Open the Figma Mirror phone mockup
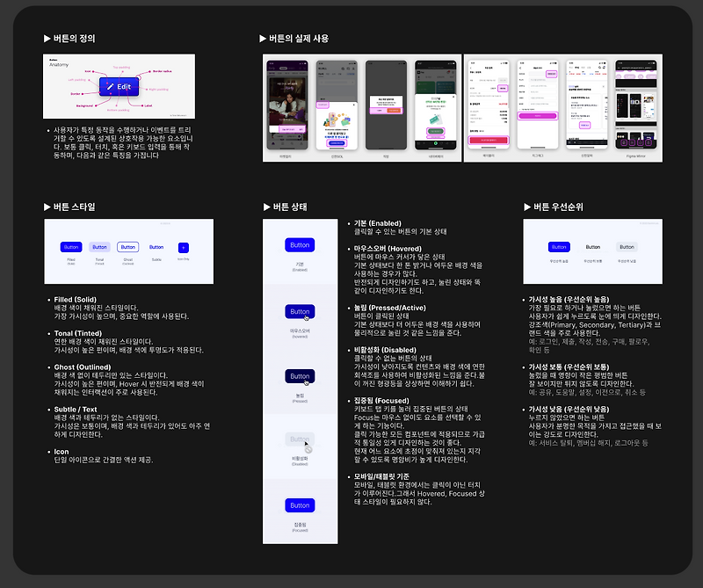703x588 pixels. (x=635, y=104)
